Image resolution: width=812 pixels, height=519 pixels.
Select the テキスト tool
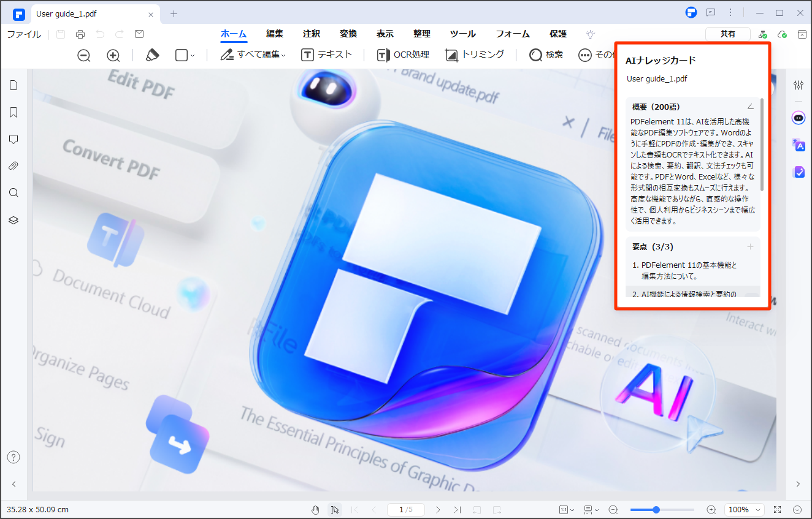(x=327, y=55)
